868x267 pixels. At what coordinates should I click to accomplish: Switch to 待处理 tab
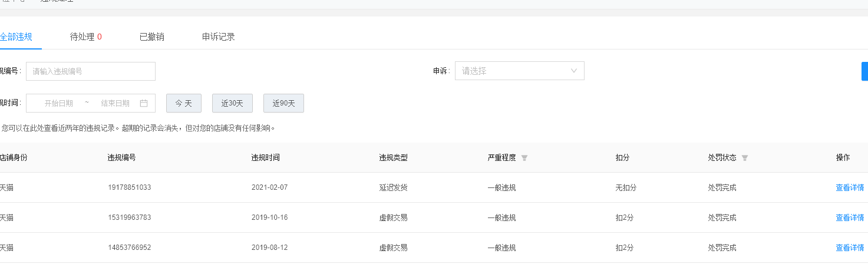click(86, 37)
